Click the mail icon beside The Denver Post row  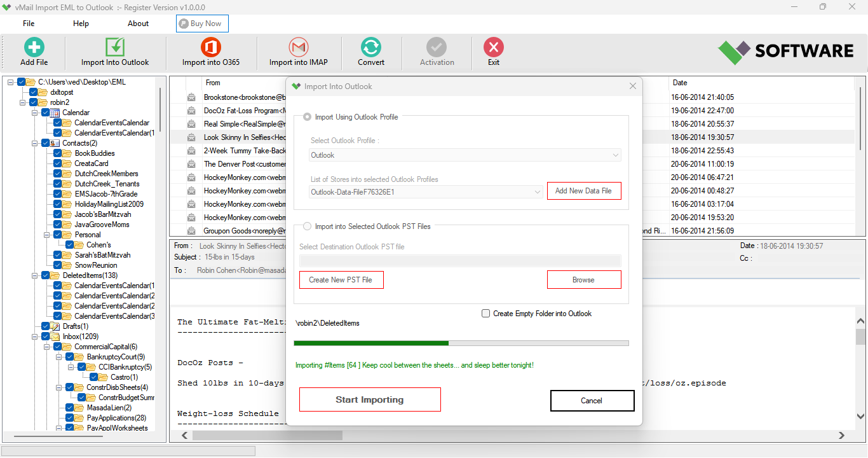pos(191,164)
